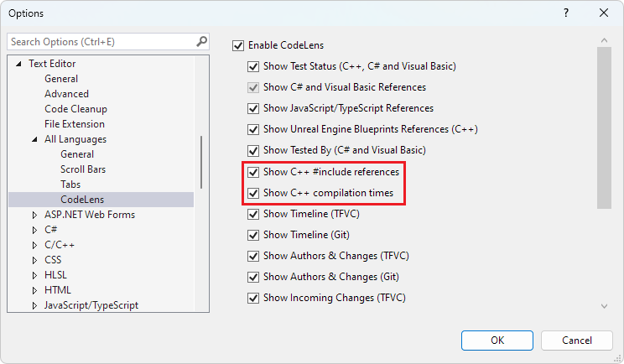Collapse the Text Editor tree node
The image size is (624, 364).
click(18, 64)
